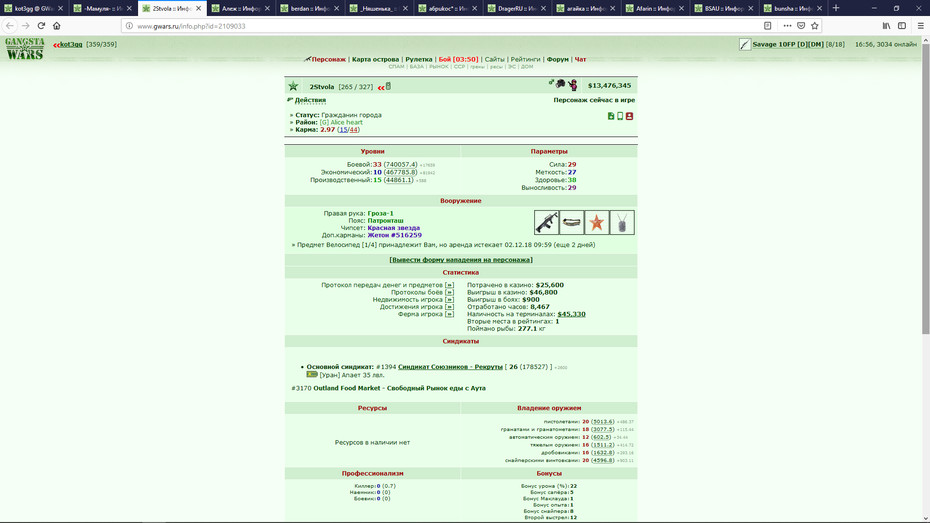Screen dimensions: 930x523
Task: Click the Savage 10FP [D][DM] link
Action: click(788, 44)
